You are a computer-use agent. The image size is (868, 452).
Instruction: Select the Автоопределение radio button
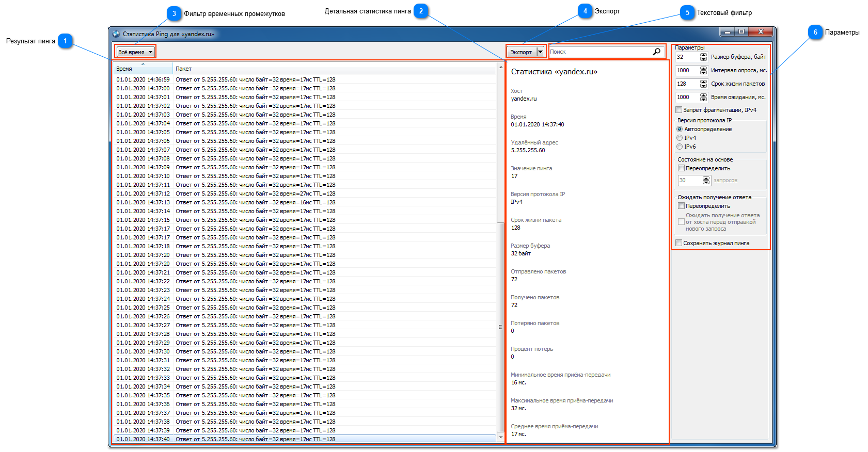pos(680,129)
